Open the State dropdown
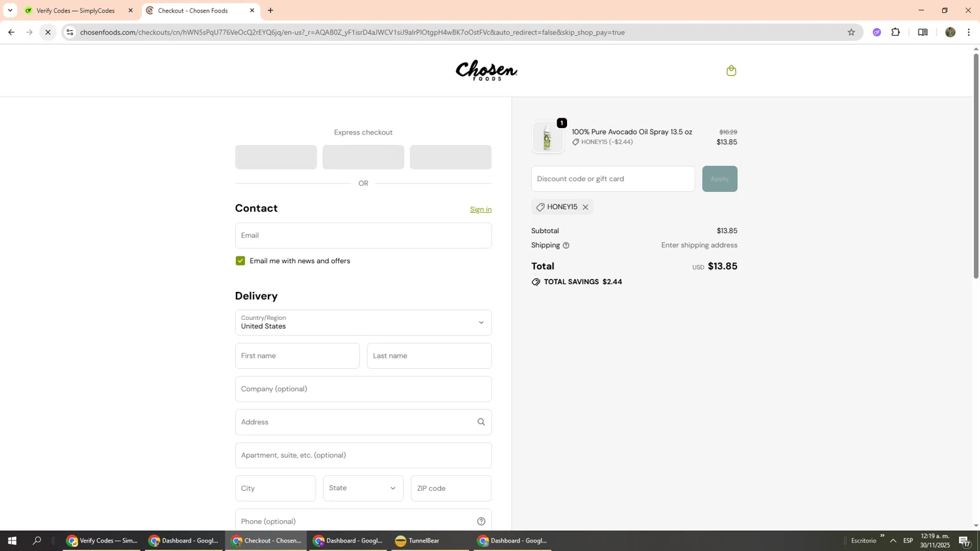 [363, 488]
